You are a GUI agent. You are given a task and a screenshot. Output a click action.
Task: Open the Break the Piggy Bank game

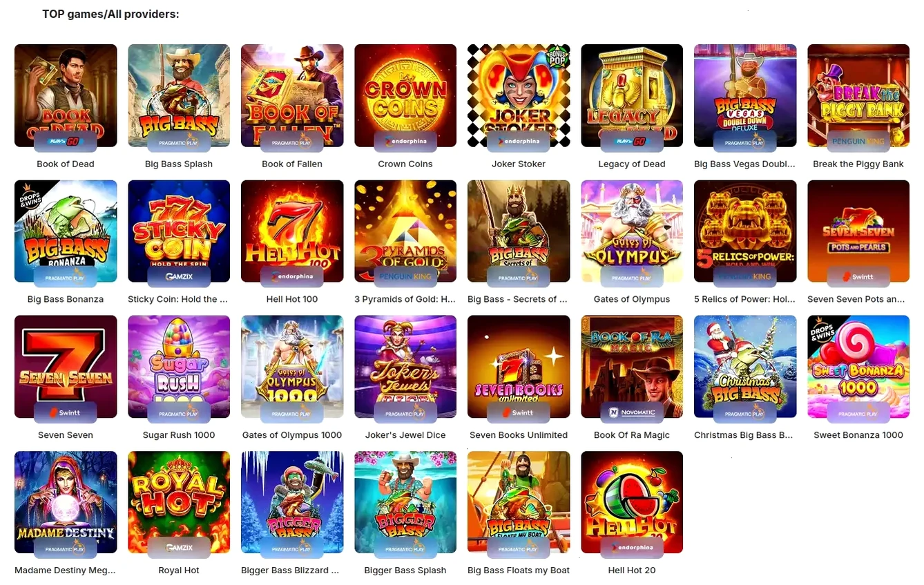click(x=858, y=96)
